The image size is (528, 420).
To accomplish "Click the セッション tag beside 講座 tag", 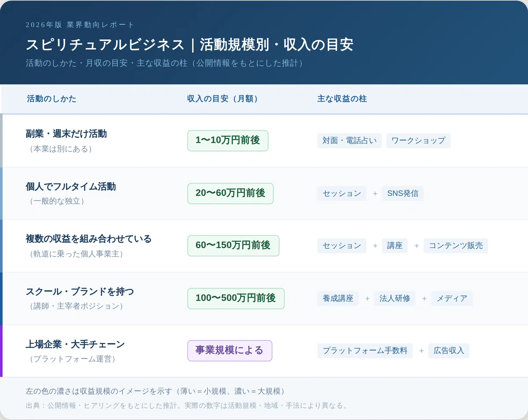I will pos(342,246).
